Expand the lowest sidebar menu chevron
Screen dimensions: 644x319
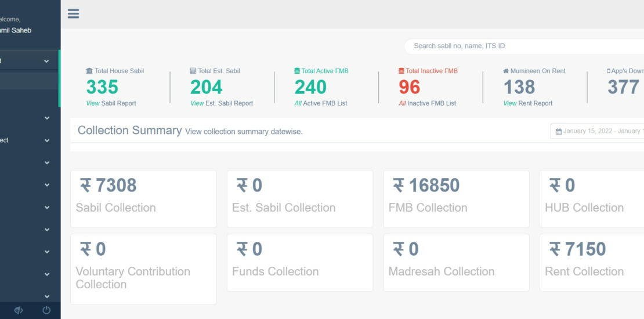[46, 296]
